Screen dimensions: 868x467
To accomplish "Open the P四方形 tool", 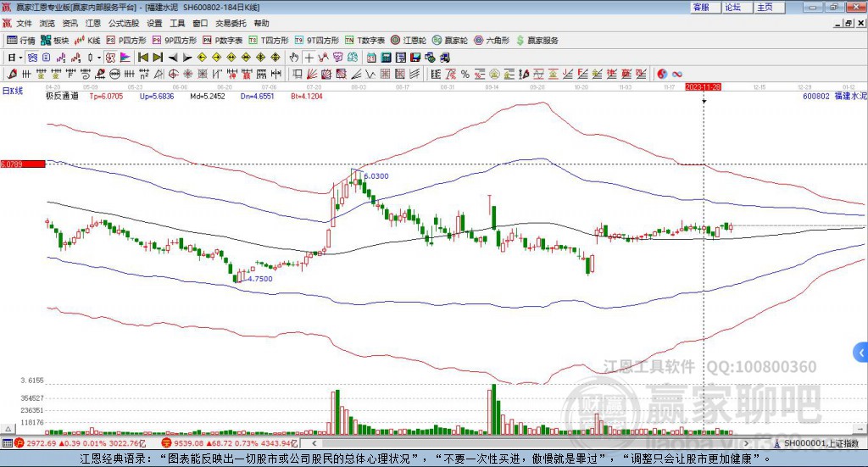I will pyautogui.click(x=126, y=41).
